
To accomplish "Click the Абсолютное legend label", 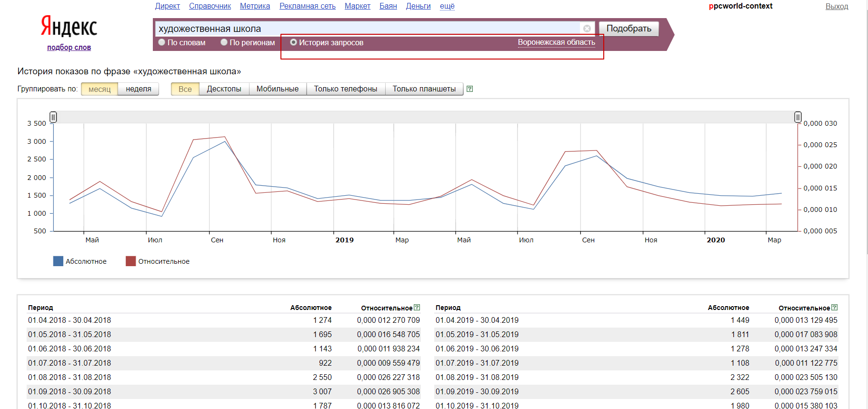I will pos(86,261).
